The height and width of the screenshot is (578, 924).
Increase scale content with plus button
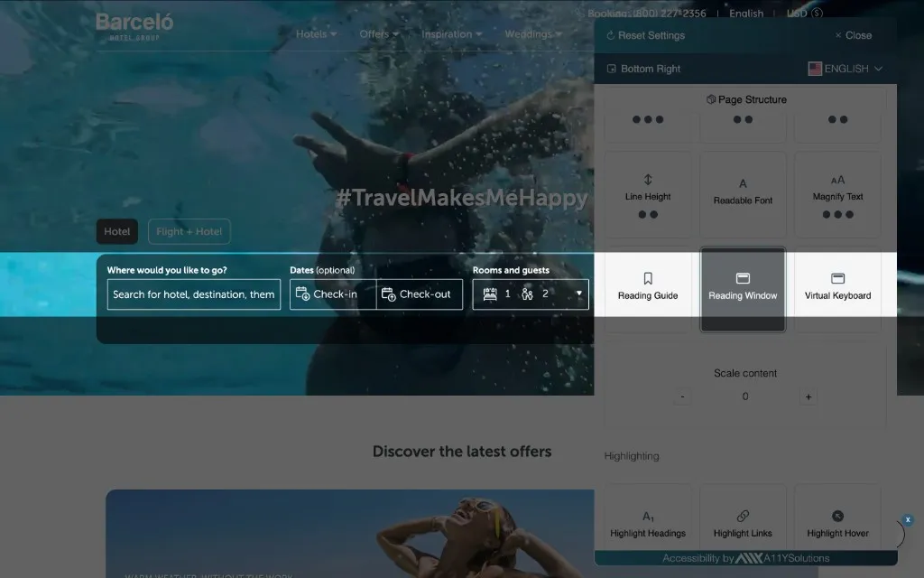pyautogui.click(x=808, y=396)
